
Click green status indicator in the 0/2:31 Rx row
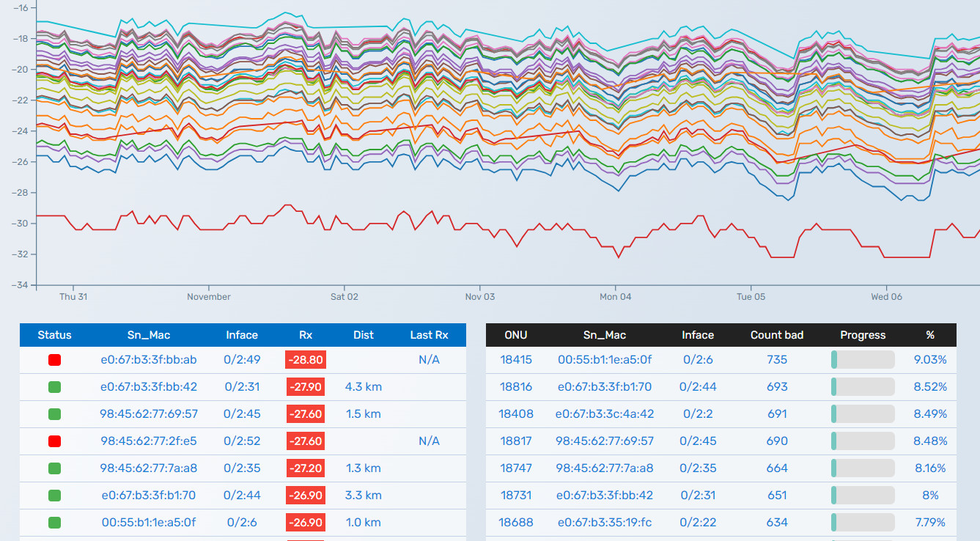tap(54, 387)
